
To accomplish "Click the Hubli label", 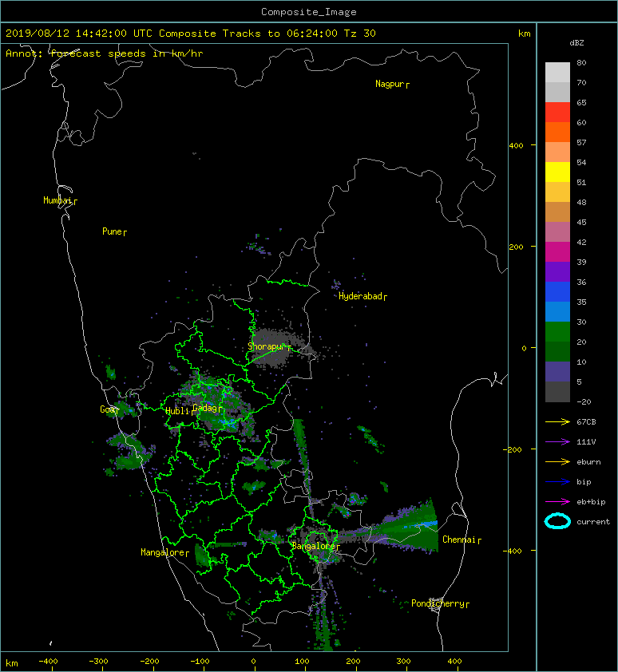I will pyautogui.click(x=177, y=411).
